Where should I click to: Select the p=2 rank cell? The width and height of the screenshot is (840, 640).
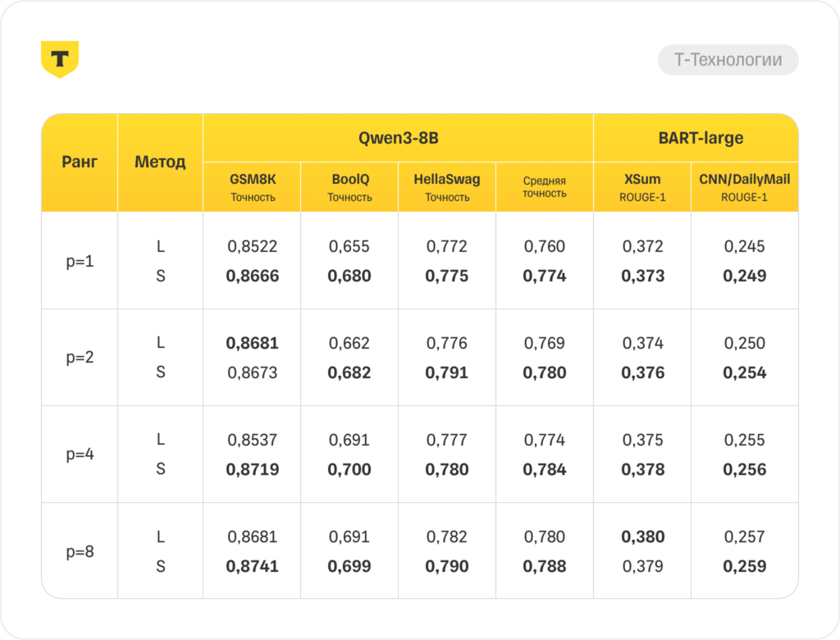point(80,357)
